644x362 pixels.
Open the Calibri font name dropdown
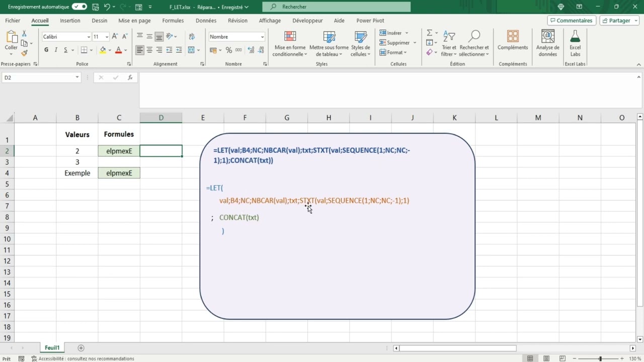(x=89, y=37)
